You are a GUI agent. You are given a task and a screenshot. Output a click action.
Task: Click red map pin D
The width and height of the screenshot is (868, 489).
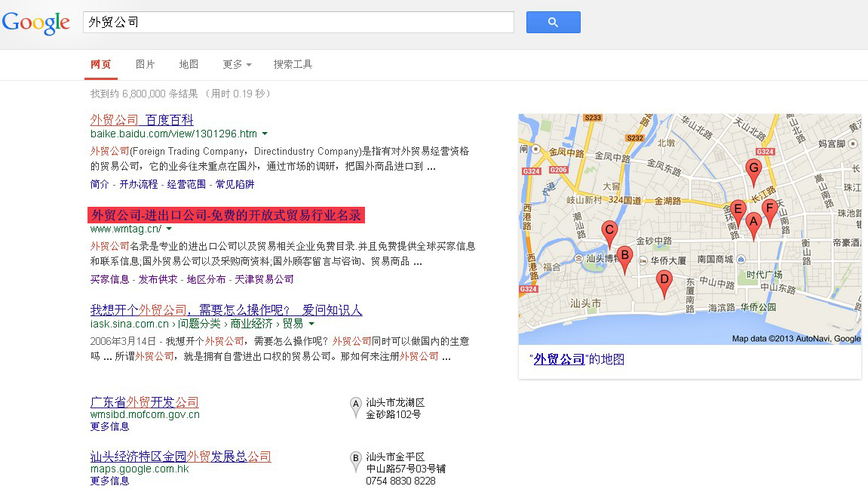point(664,281)
